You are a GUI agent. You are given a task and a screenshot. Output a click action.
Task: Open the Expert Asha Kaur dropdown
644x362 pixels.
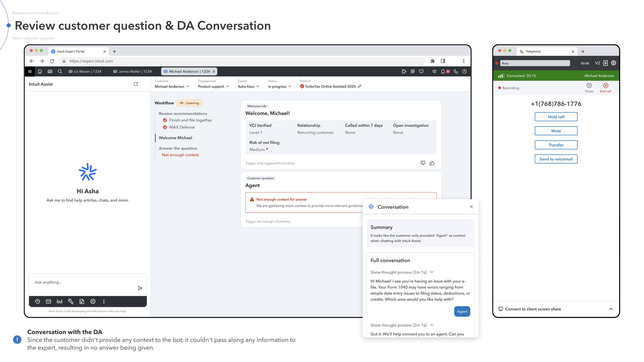pos(248,86)
